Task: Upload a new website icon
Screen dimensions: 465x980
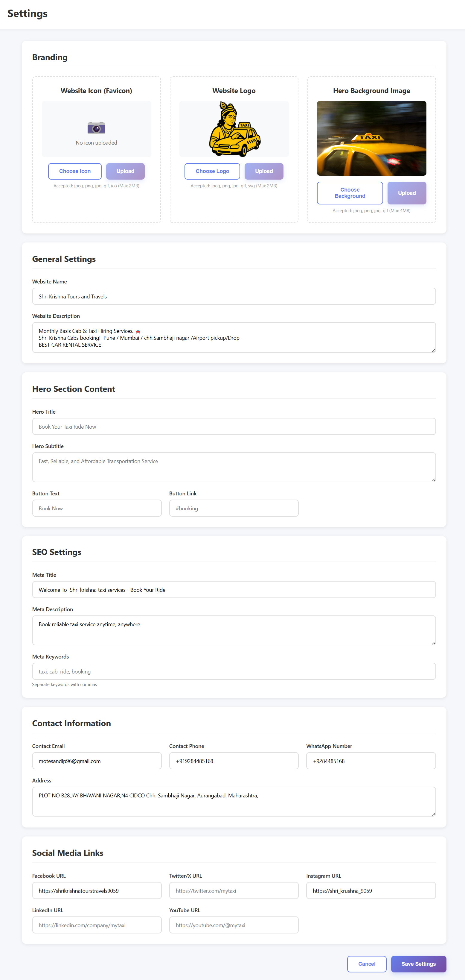Action: click(x=125, y=171)
